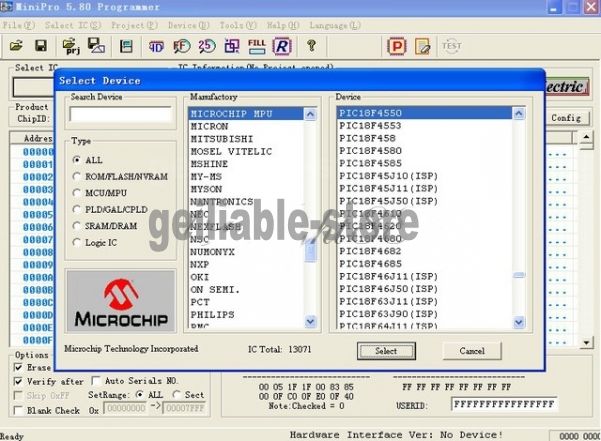Viewport: 601px width, 441px height.
Task: Click the R read chip icon
Action: point(282,46)
